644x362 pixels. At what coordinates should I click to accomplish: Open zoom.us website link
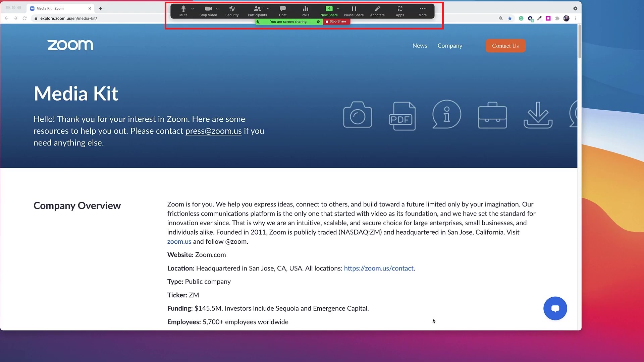click(179, 241)
